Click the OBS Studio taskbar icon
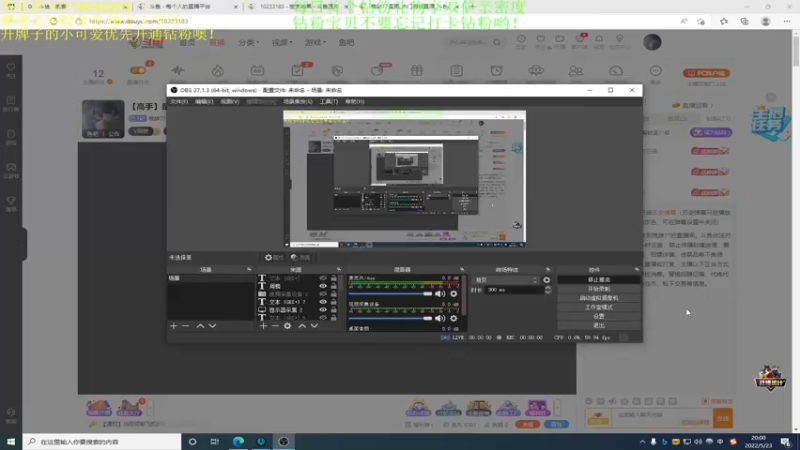This screenshot has width=800, height=450. pyautogui.click(x=284, y=441)
